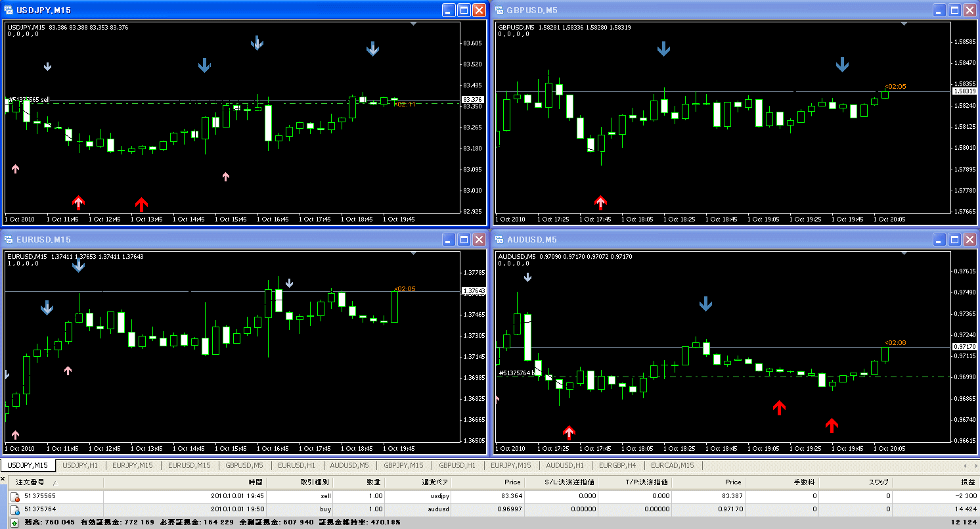Click the time 2010.10.01 19:45

pyautogui.click(x=237, y=496)
